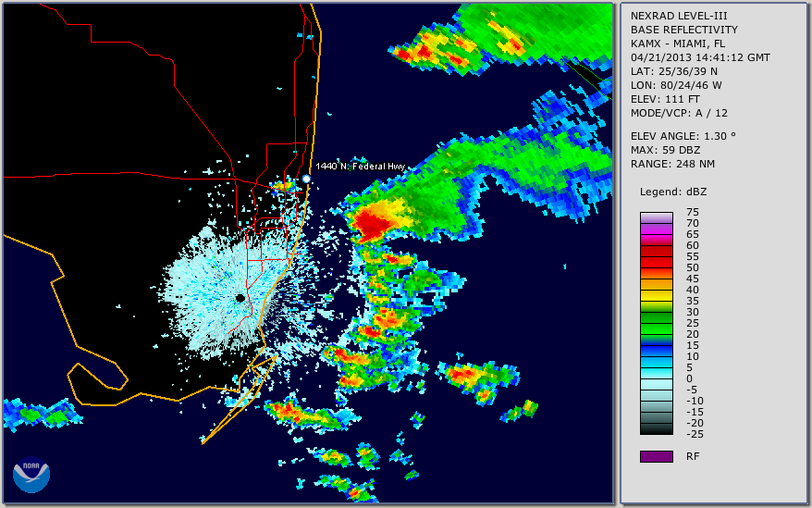Click 'Legend: dBZ' heading

[673, 192]
